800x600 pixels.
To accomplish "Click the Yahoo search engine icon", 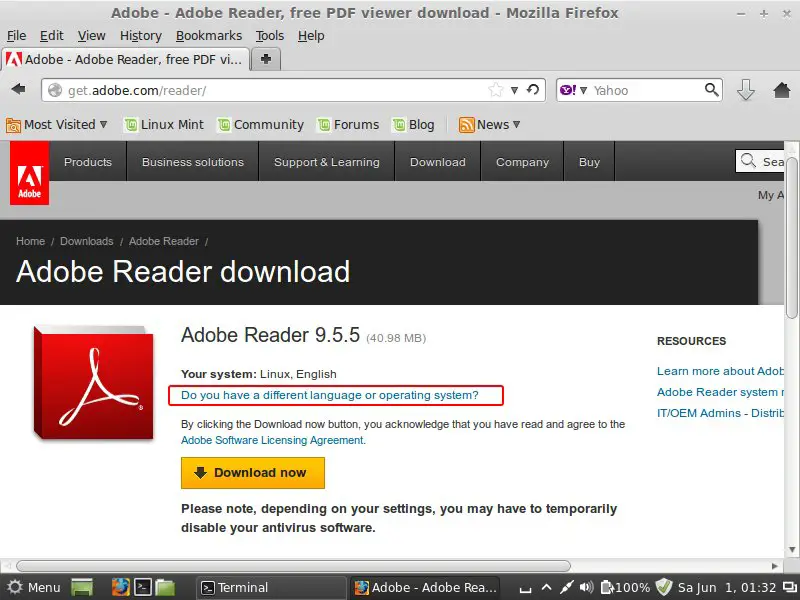I will [x=567, y=90].
